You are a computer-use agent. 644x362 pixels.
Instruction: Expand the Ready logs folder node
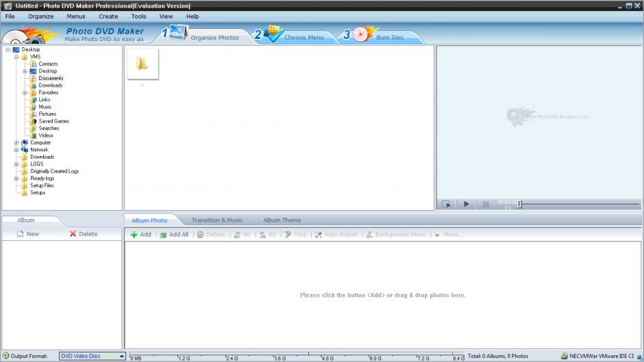click(16, 179)
